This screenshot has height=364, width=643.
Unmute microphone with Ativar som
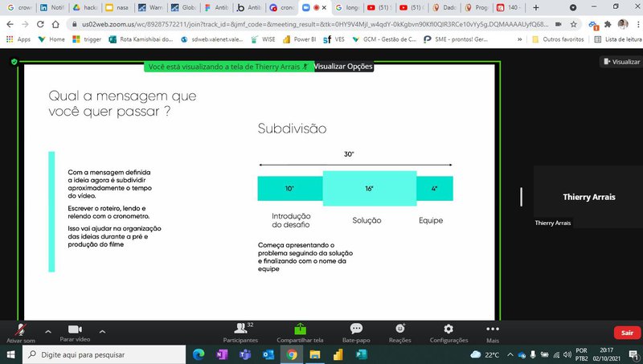click(x=21, y=333)
